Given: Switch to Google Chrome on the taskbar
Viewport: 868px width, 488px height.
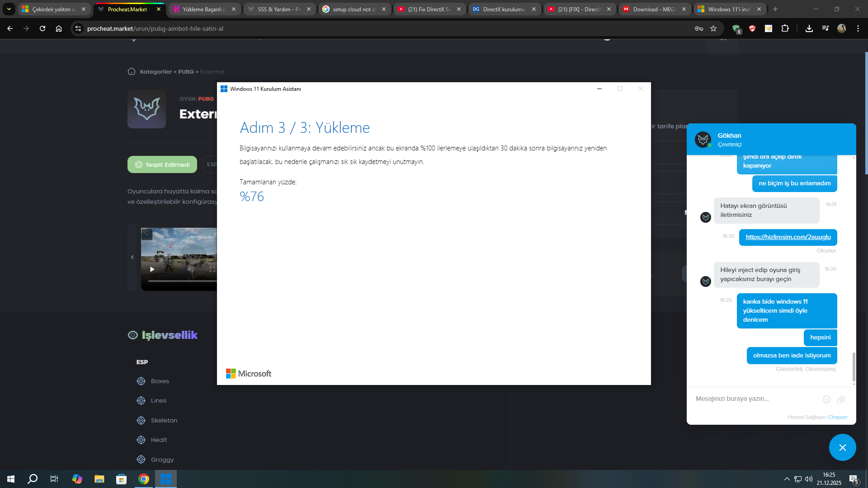Looking at the screenshot, I should click(x=144, y=479).
